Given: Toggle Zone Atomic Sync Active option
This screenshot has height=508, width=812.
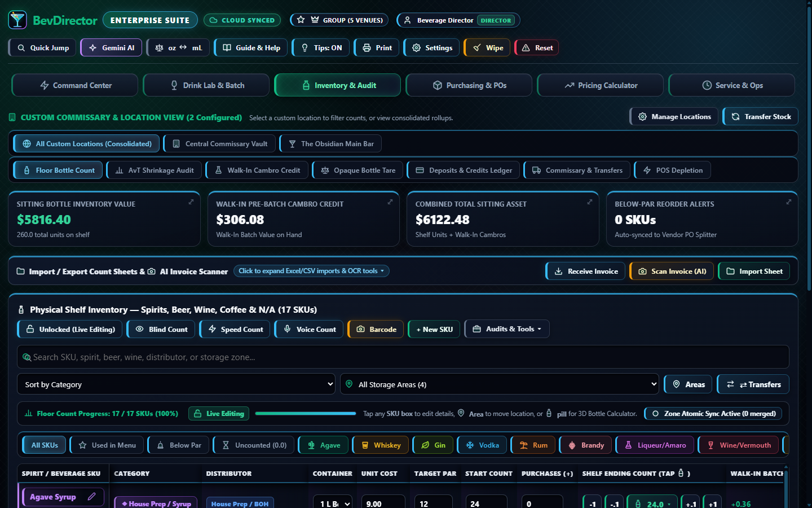Looking at the screenshot, I should click(x=713, y=414).
